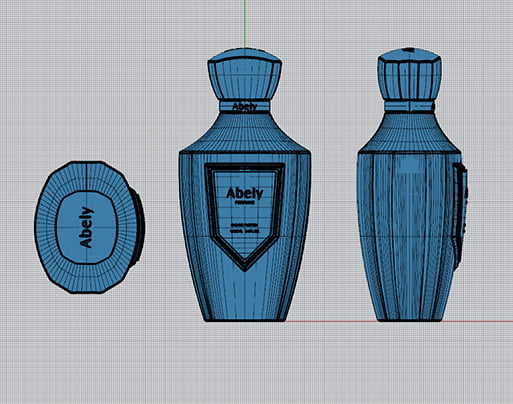The height and width of the screenshot is (404, 513).
Task: Select the lower body of front-view bottle
Action: pos(245,293)
